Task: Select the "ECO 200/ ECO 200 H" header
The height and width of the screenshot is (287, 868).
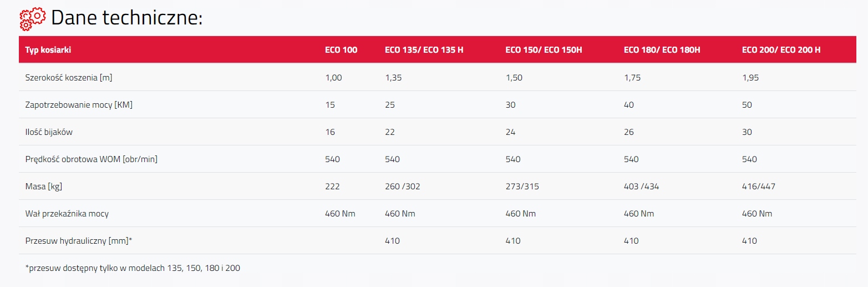Action: coord(781,50)
